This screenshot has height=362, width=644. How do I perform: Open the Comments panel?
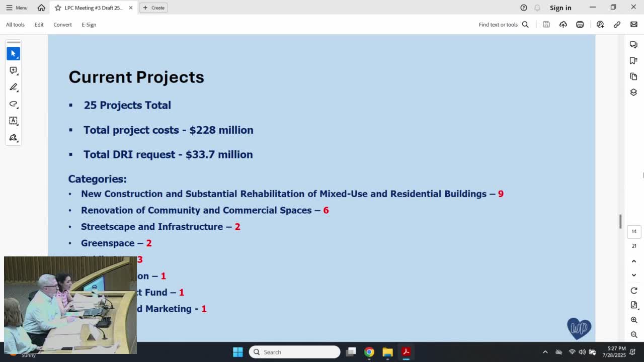(633, 44)
